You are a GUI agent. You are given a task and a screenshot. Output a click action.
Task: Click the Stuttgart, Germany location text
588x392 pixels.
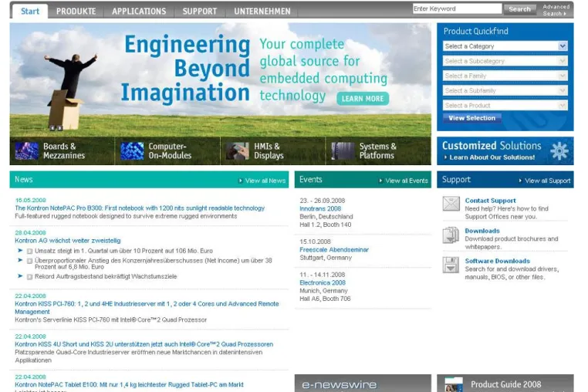[x=326, y=258]
